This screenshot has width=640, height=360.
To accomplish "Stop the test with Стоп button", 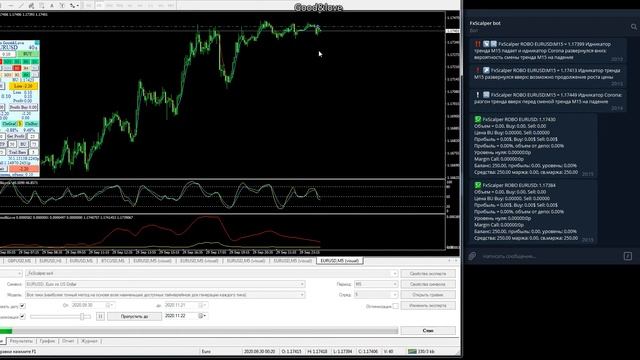I will point(428,331).
